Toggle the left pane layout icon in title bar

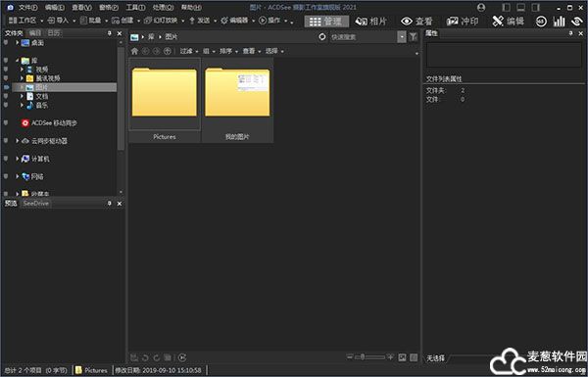point(507,7)
